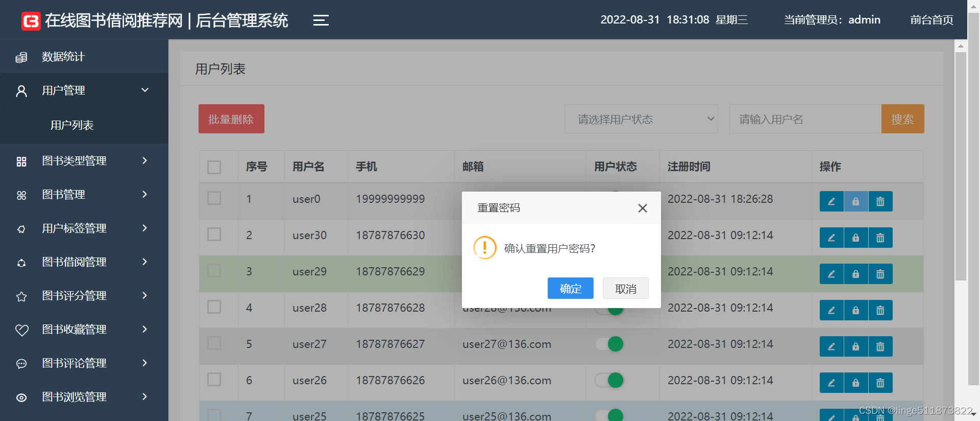Viewport: 980px width, 421px height.
Task: Toggle the status switch for user26
Action: [609, 380]
